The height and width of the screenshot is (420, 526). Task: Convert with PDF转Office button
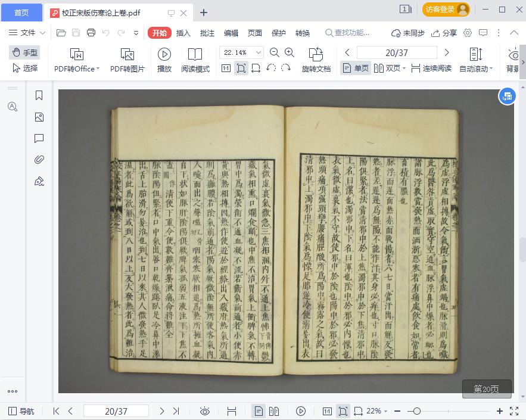[77, 60]
